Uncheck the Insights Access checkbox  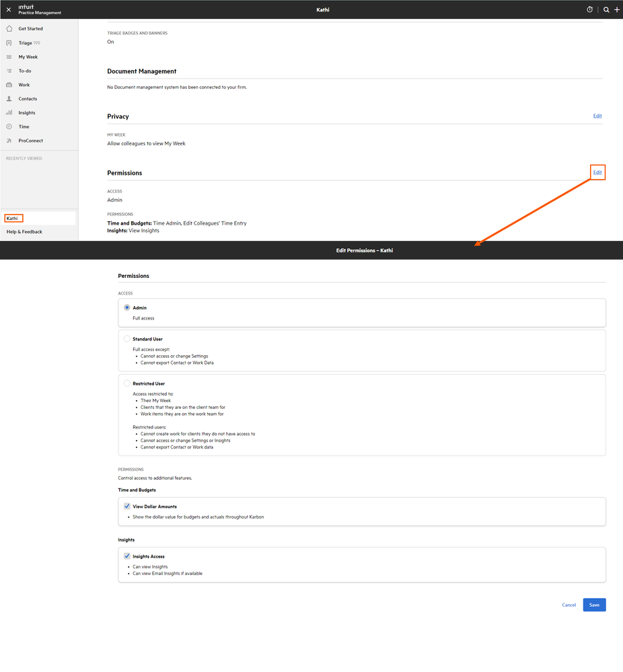point(126,556)
